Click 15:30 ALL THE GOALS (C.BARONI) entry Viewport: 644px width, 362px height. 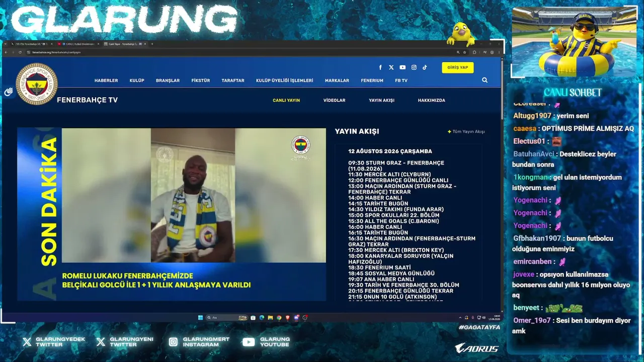click(x=393, y=221)
